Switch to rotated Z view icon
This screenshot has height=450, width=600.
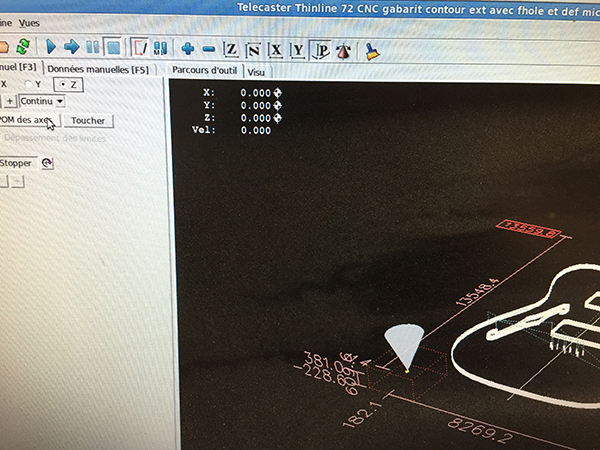pyautogui.click(x=253, y=50)
